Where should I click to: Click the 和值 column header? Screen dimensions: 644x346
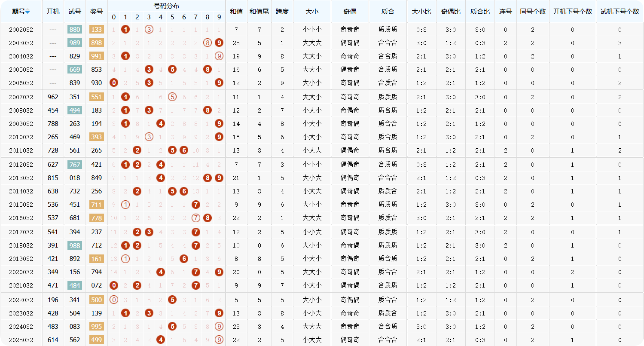[x=236, y=12]
